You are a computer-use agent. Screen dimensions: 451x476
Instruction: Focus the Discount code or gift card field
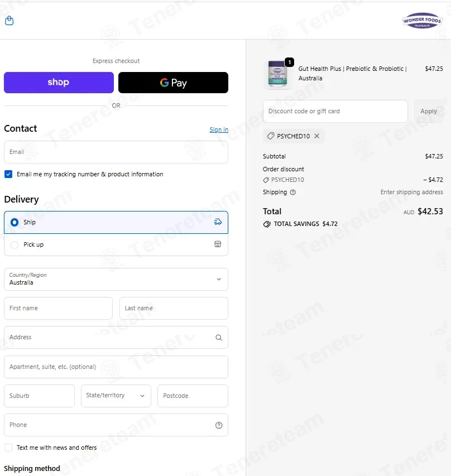pyautogui.click(x=335, y=112)
